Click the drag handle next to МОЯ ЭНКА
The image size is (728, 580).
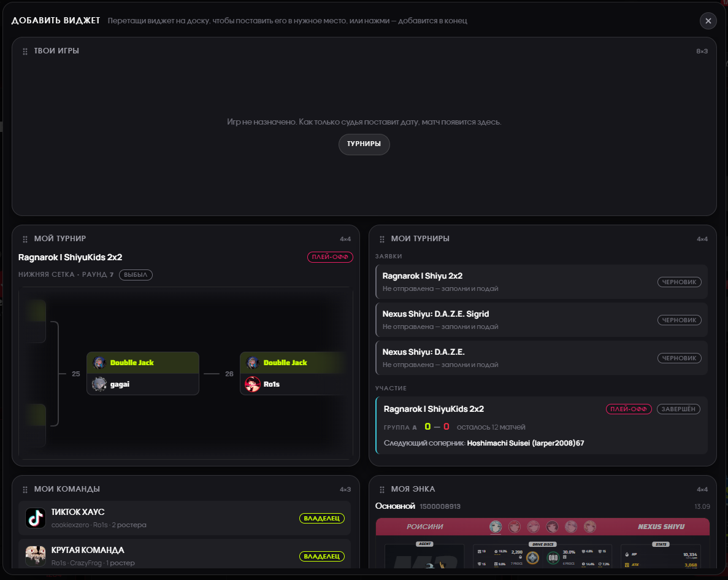point(382,490)
